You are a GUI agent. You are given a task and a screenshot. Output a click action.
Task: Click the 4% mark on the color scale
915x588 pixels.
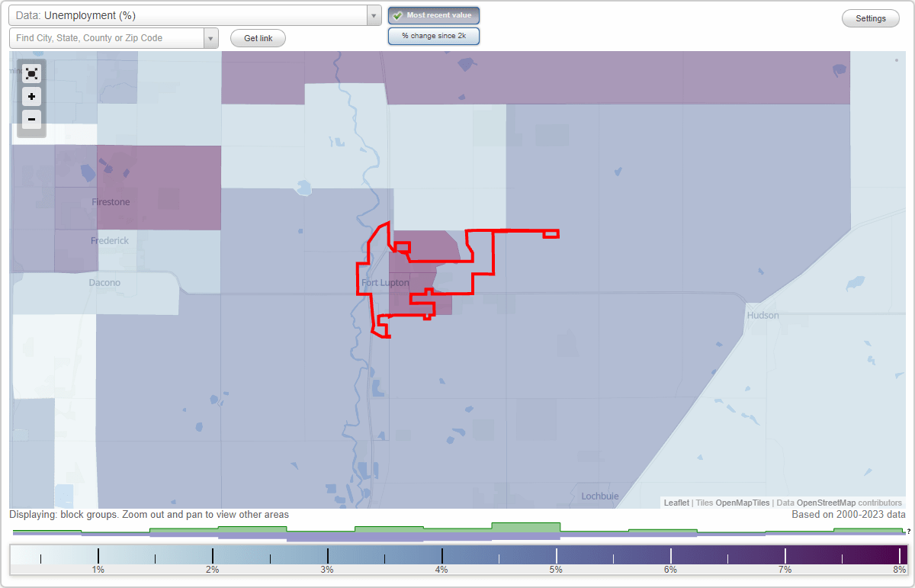tap(442, 555)
